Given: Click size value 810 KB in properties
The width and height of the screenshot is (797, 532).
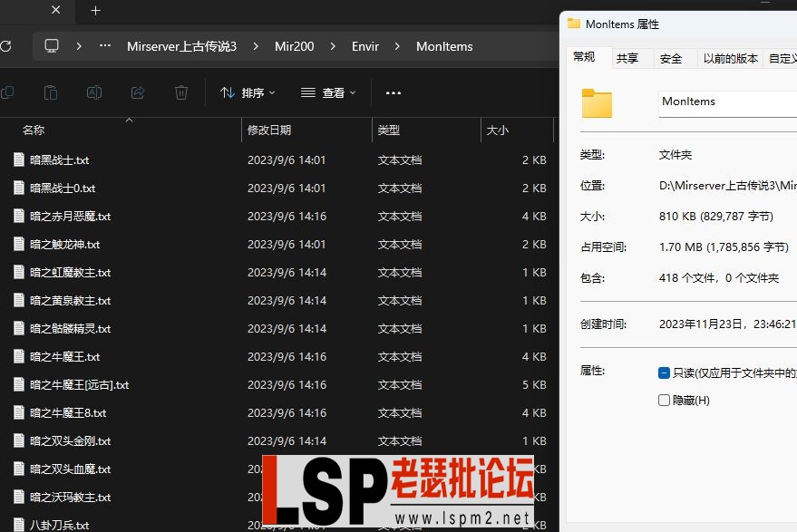Looking at the screenshot, I should pos(715,217).
